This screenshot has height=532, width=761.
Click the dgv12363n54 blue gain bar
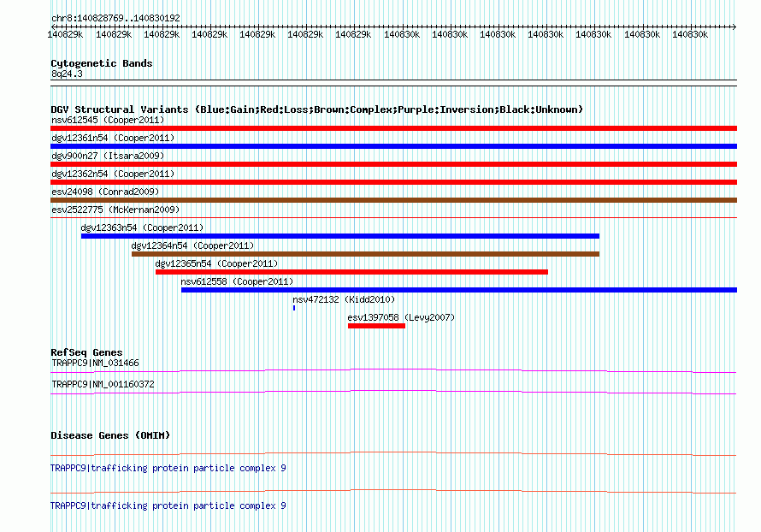pos(340,236)
